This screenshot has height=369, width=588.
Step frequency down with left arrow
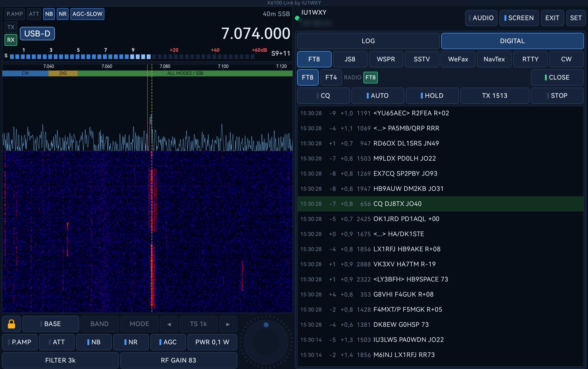coord(169,324)
